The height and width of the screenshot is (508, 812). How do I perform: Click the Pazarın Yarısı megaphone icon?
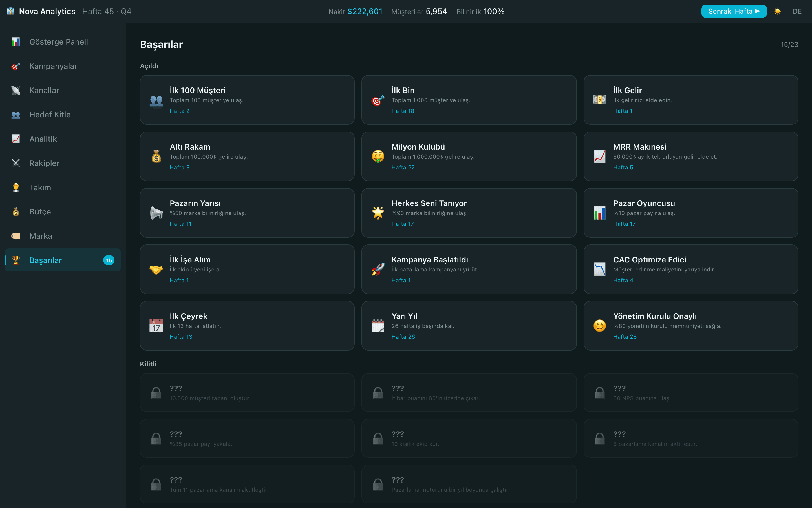(156, 213)
